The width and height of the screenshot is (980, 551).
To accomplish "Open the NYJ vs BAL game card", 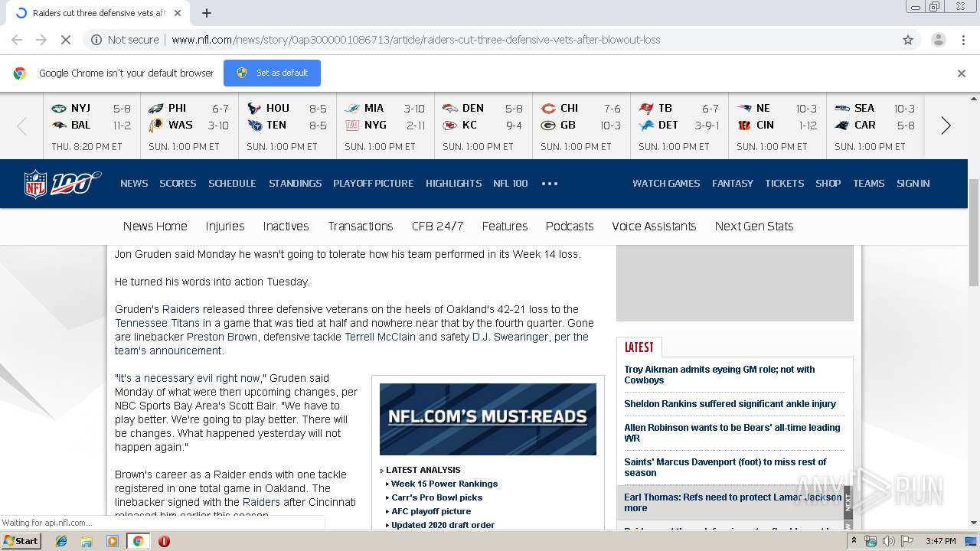I will coord(91,126).
